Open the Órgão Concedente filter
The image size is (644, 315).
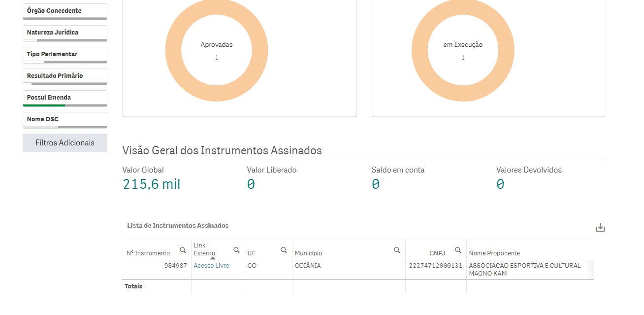tap(65, 11)
